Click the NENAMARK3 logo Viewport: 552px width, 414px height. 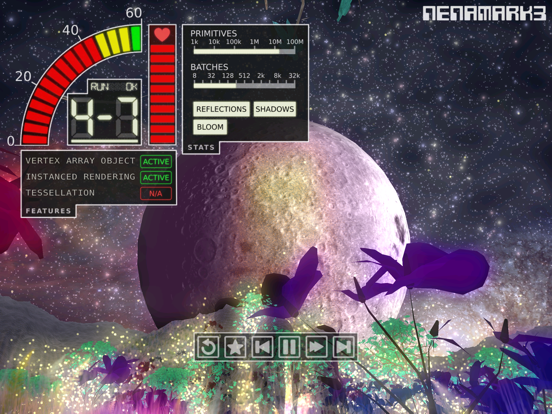click(x=484, y=13)
